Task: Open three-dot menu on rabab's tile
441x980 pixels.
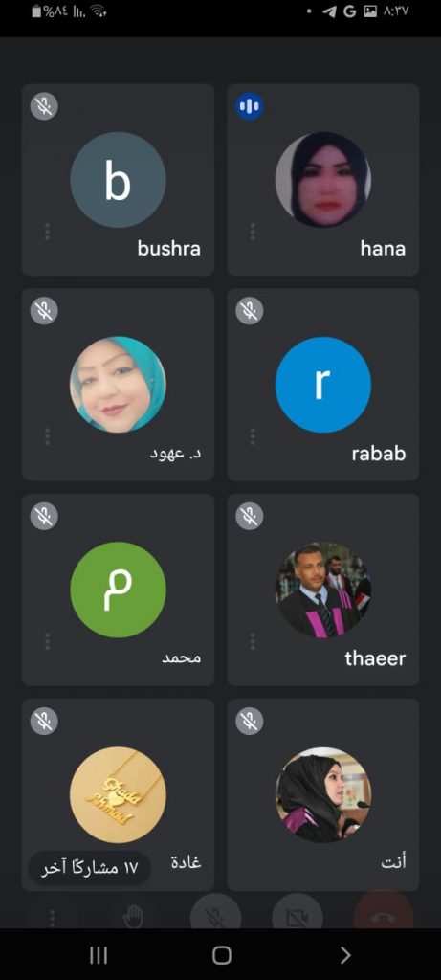Action: coord(253,436)
